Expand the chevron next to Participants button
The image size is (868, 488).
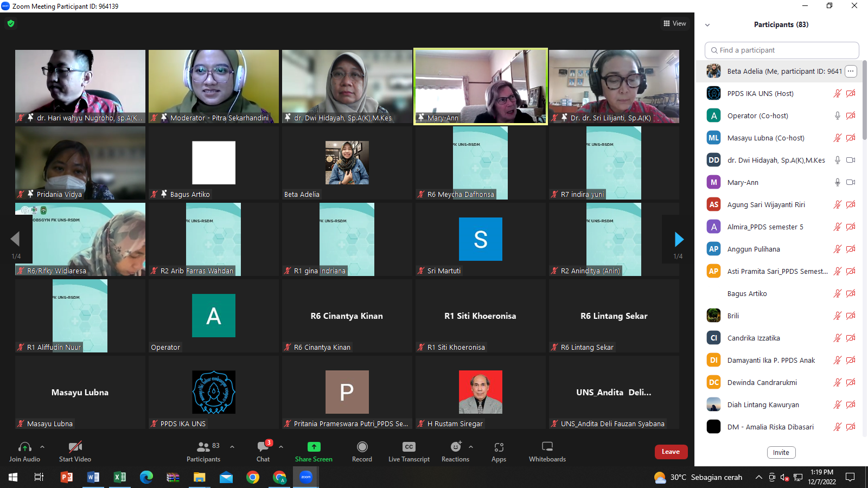[232, 447]
